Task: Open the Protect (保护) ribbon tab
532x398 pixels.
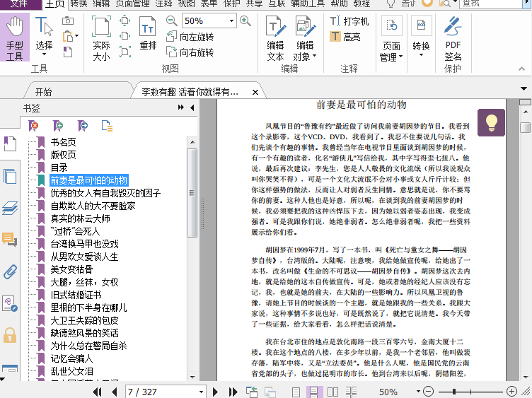Action: point(231,4)
